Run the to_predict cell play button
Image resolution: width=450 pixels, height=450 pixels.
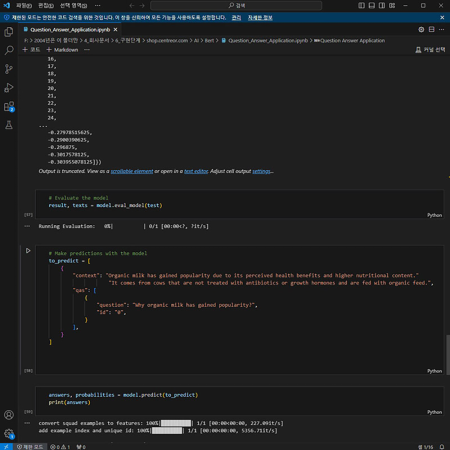coord(28,251)
